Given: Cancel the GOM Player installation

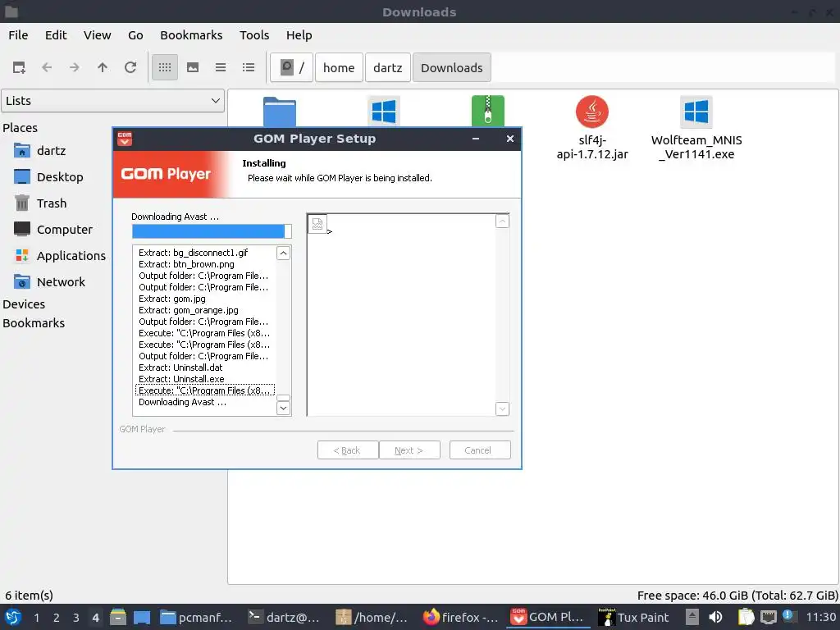Looking at the screenshot, I should click(x=480, y=450).
